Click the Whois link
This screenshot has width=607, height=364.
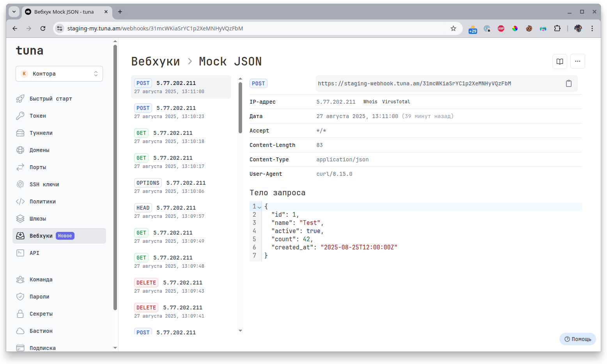click(x=370, y=102)
